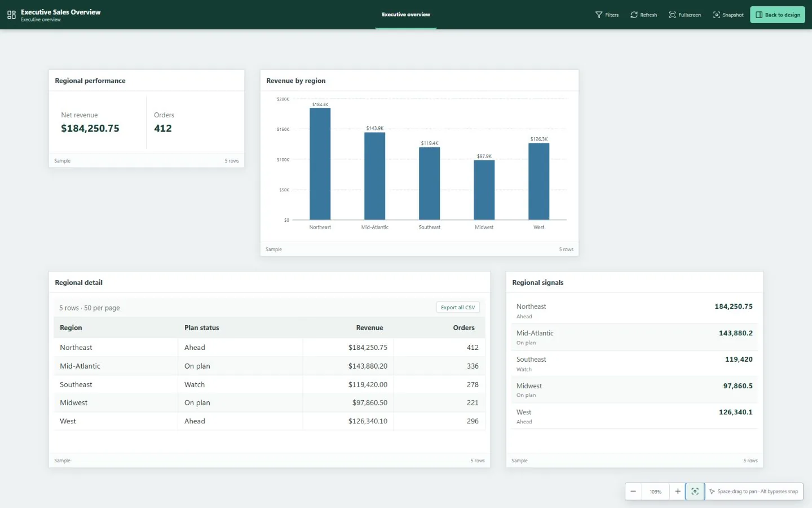Click Export all CSV button

[458, 308]
